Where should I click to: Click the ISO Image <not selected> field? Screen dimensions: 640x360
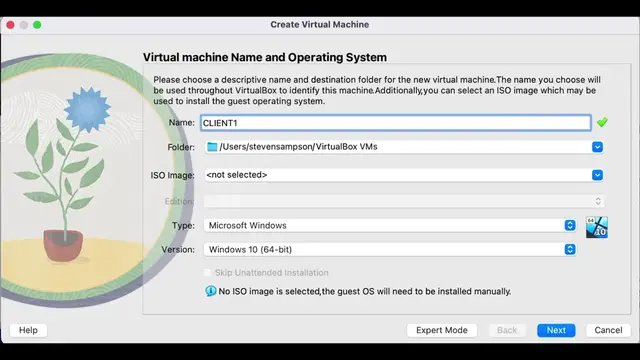404,175
